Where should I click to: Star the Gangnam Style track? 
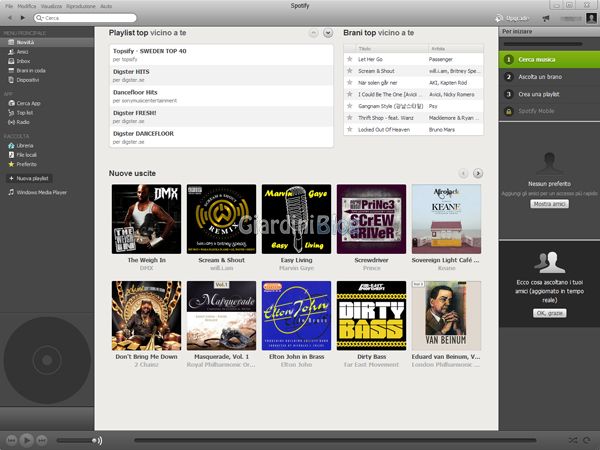pos(349,106)
